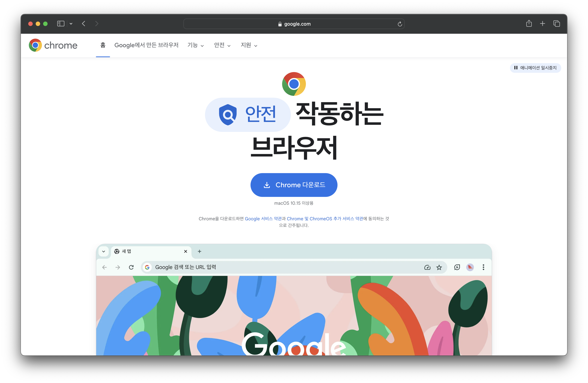Screen dimensions: 588x383
Task: Select the 홈 navigation tab
Action: [103, 45]
